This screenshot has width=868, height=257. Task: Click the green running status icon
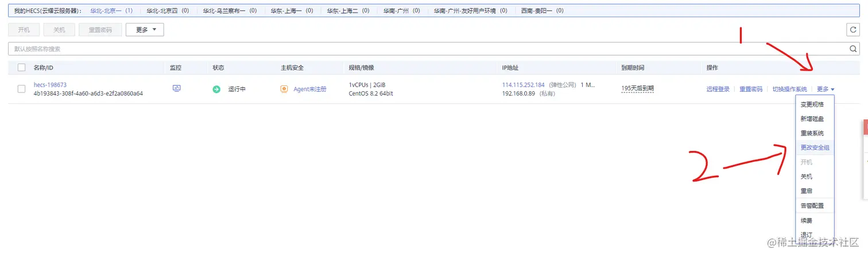216,89
